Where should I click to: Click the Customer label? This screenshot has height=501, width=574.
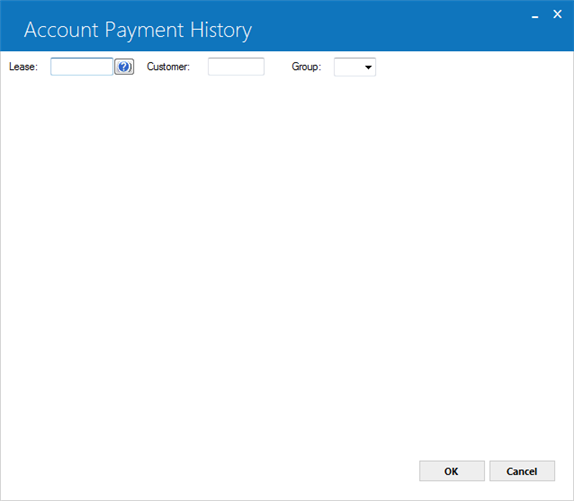(168, 67)
